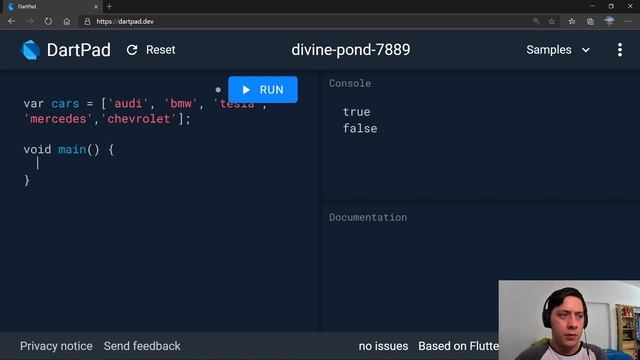This screenshot has height=360, width=640.
Task: Minimize the browser window
Action: tap(593, 6)
